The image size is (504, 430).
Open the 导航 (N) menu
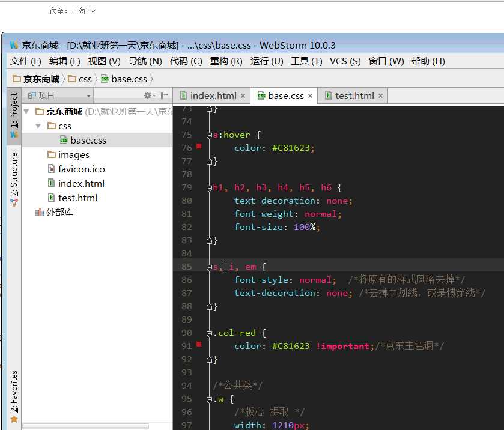click(x=145, y=61)
